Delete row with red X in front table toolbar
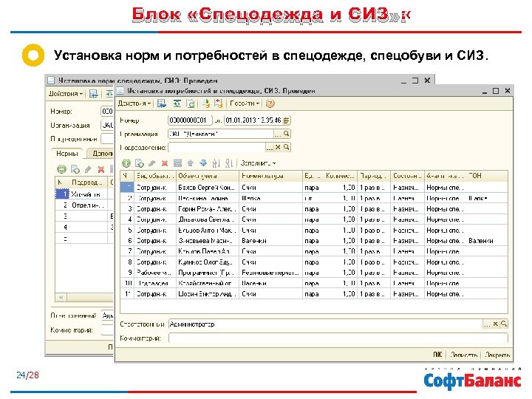This screenshot has height=399, width=532. click(x=165, y=163)
